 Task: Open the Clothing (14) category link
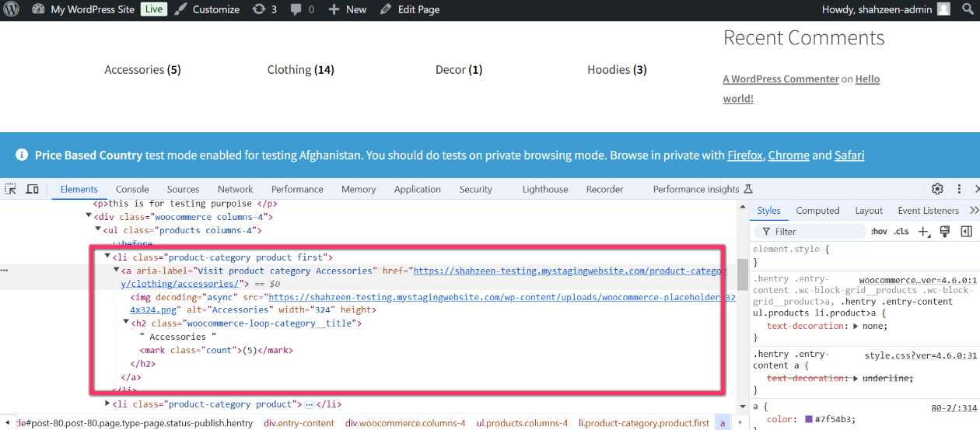[x=300, y=69]
